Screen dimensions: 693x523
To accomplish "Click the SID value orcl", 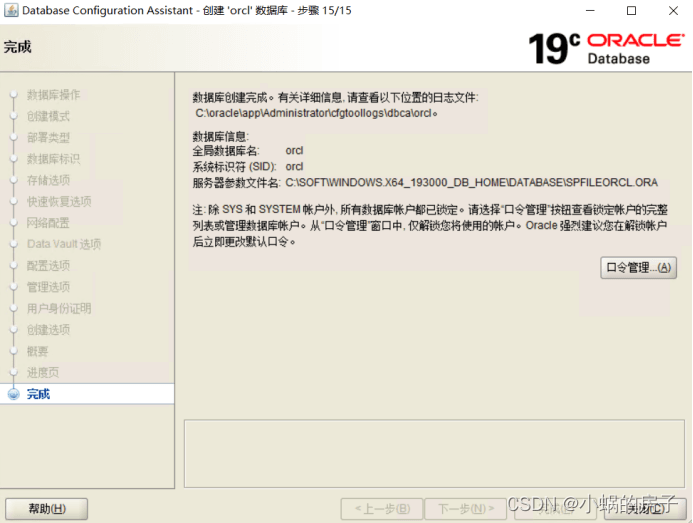I will [294, 167].
